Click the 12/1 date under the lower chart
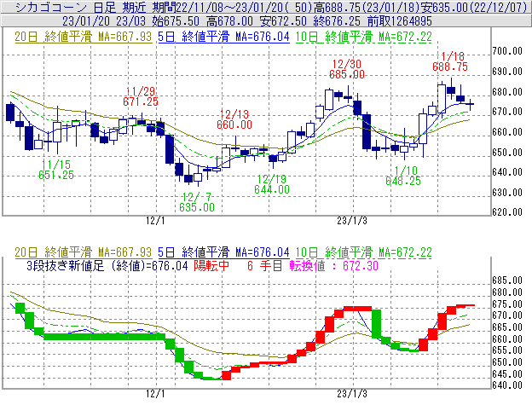The width and height of the screenshot is (532, 405). (x=155, y=394)
